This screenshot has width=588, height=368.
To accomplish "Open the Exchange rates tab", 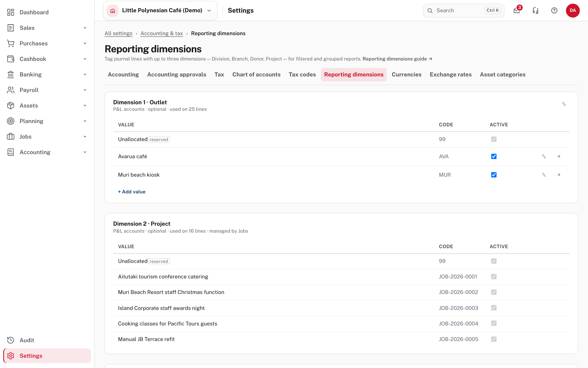I will coord(451,74).
